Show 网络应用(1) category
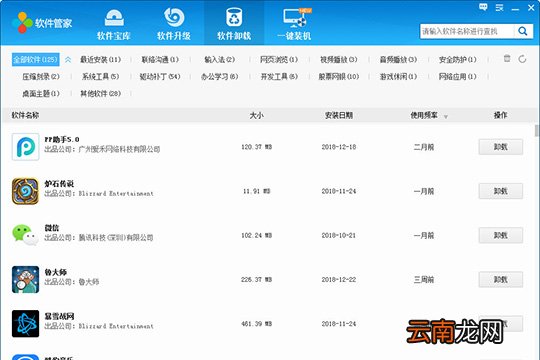The image size is (540, 360). tap(458, 76)
